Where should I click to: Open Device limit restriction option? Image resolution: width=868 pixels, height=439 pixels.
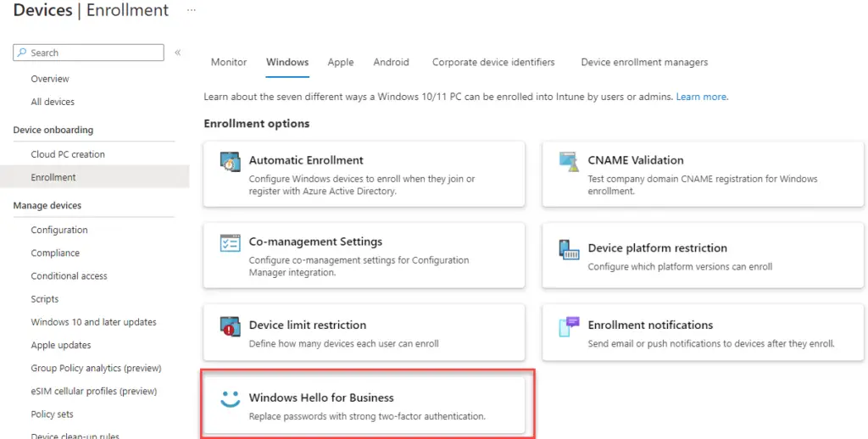click(364, 333)
